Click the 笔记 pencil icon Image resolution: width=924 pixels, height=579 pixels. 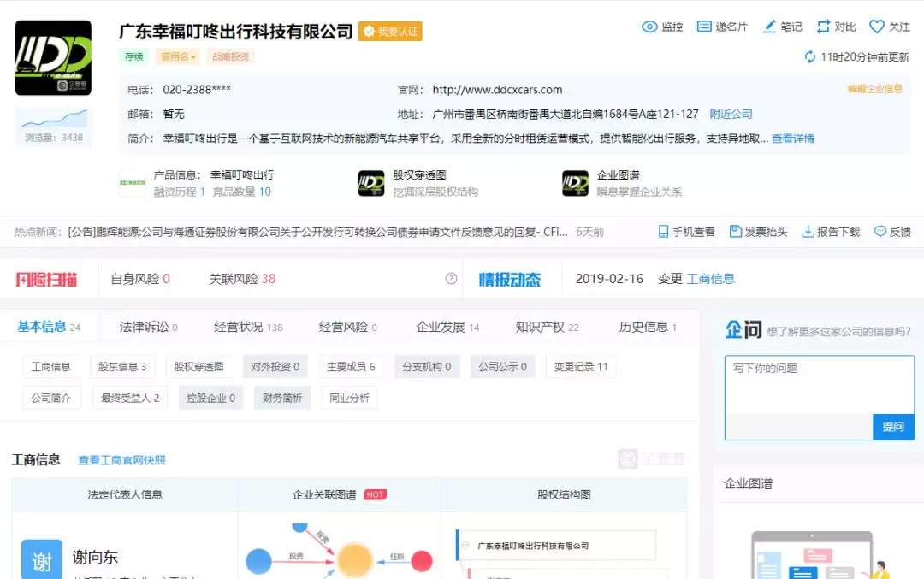[769, 27]
